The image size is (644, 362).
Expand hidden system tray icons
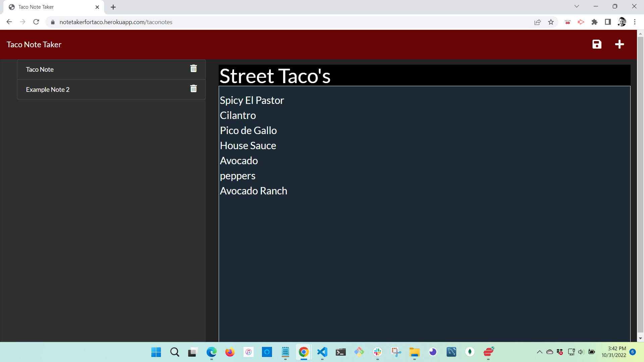point(540,352)
